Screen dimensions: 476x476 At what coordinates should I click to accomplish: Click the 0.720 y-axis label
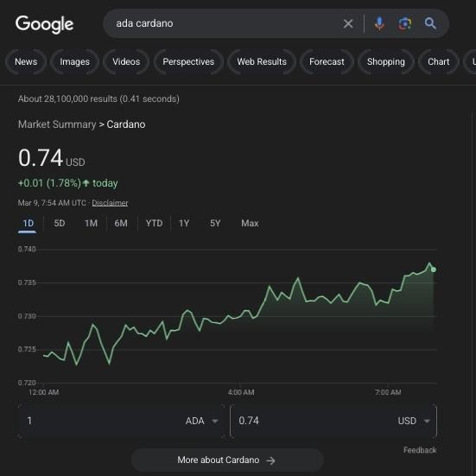coord(27,383)
